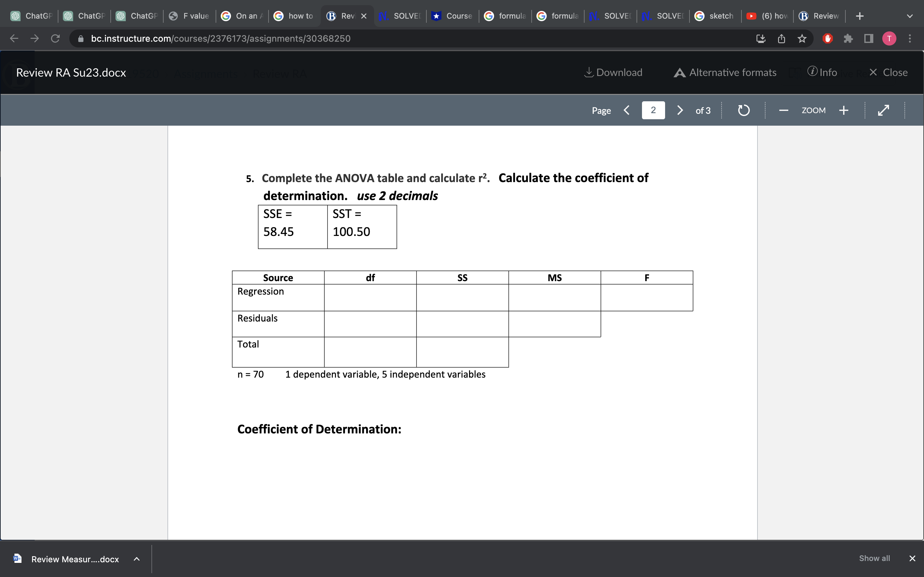
Task: Switch to the F value tab
Action: (189, 16)
